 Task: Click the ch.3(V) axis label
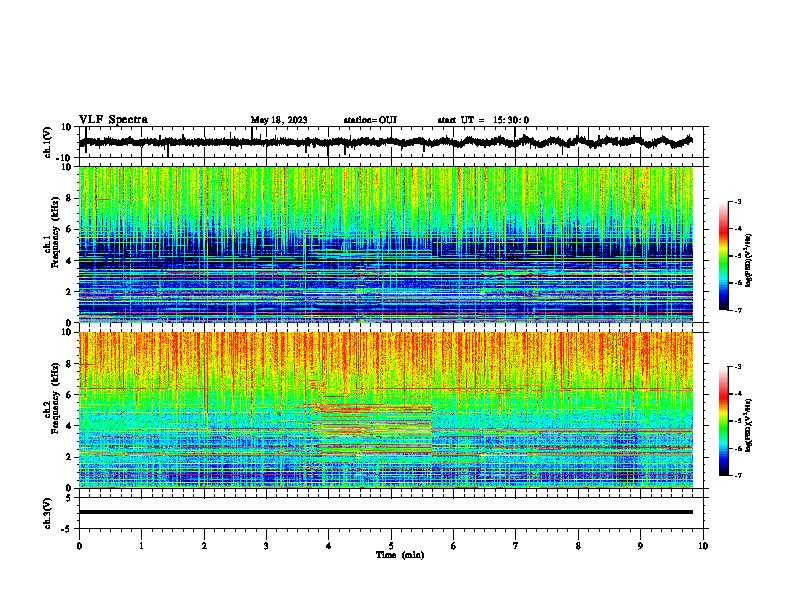coord(48,513)
